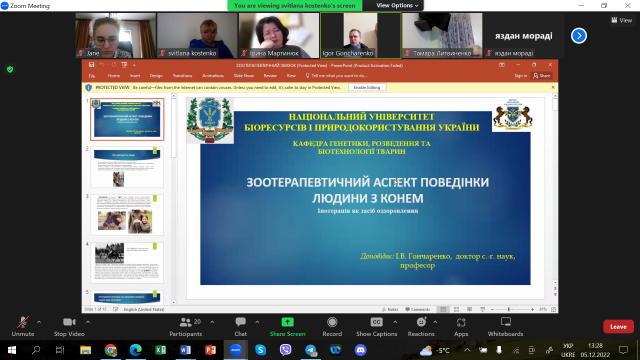Click the green encryption shield icon
Viewport: 640px width, 360px height.
[10, 69]
